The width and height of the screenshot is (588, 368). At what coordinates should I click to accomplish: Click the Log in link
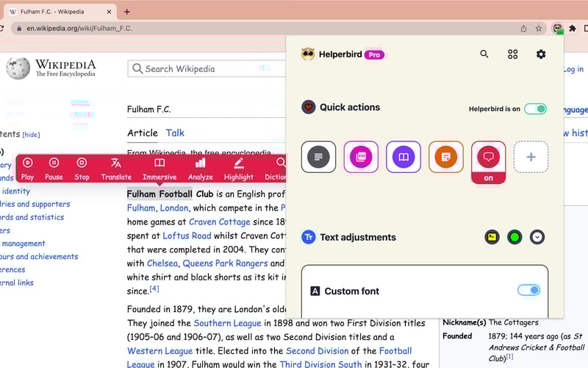[573, 69]
